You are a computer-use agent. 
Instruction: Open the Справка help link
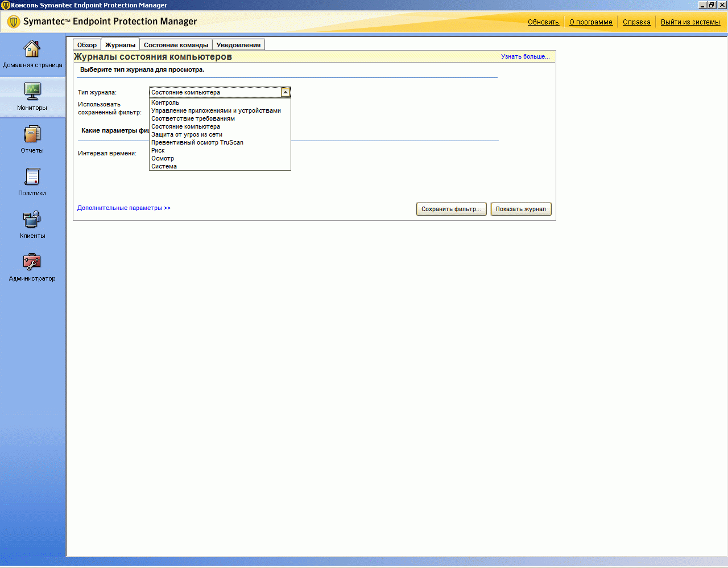tap(636, 22)
